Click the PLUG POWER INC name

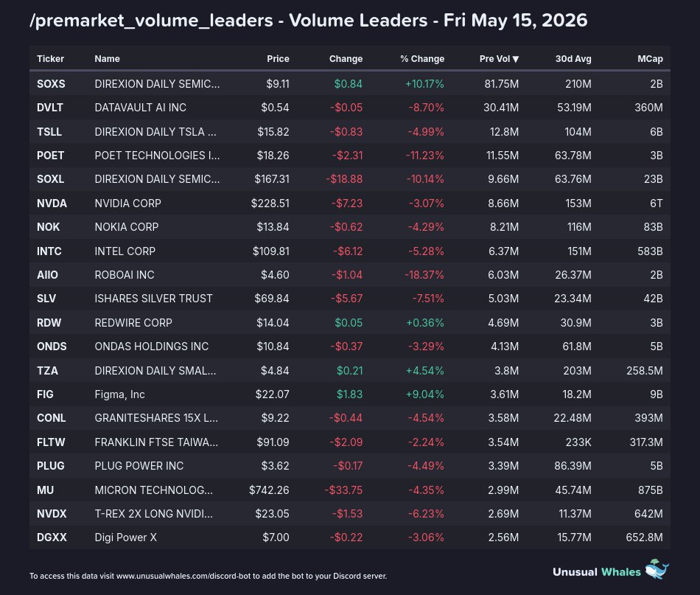(x=139, y=466)
